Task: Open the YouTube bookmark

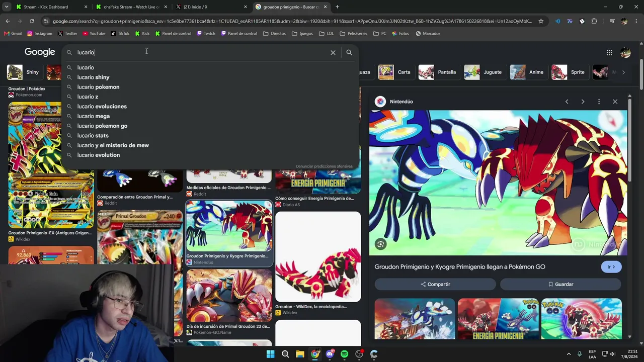Action: coord(94,34)
